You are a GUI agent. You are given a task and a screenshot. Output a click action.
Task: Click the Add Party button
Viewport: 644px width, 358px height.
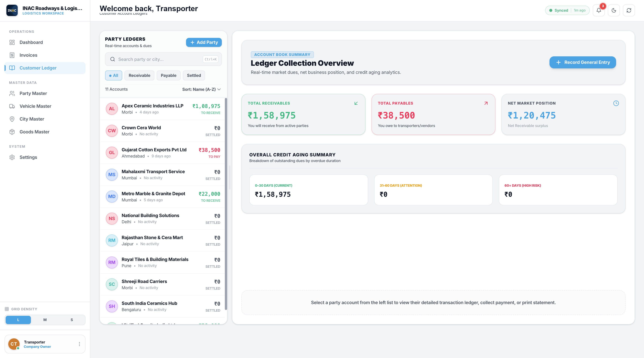(x=204, y=42)
